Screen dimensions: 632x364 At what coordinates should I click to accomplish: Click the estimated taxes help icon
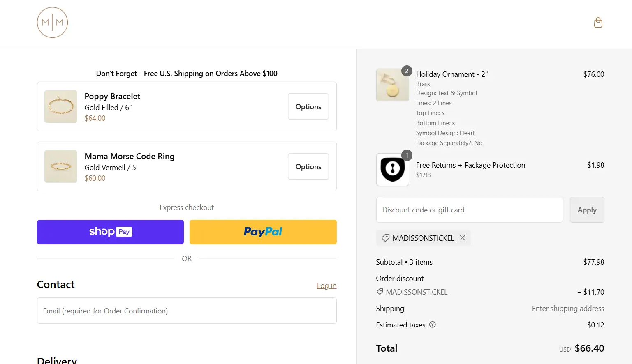pos(432,325)
